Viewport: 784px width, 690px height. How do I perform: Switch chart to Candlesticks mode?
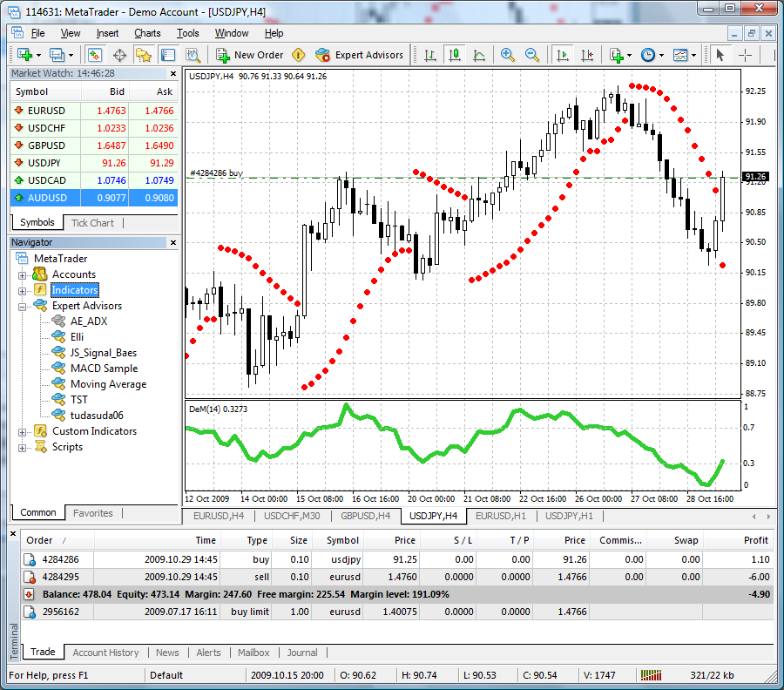455,55
